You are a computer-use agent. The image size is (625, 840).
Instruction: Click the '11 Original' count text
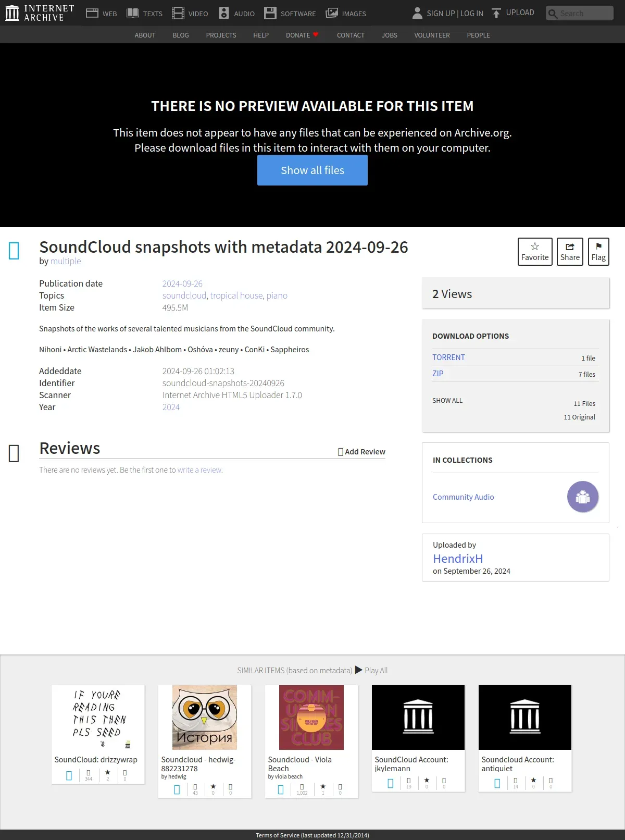click(x=580, y=417)
